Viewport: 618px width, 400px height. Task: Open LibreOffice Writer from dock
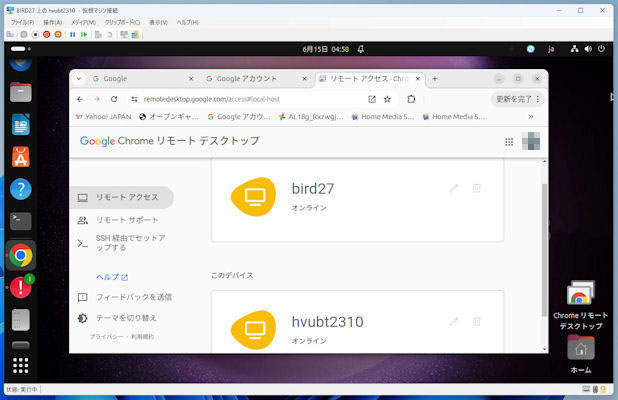(20, 125)
